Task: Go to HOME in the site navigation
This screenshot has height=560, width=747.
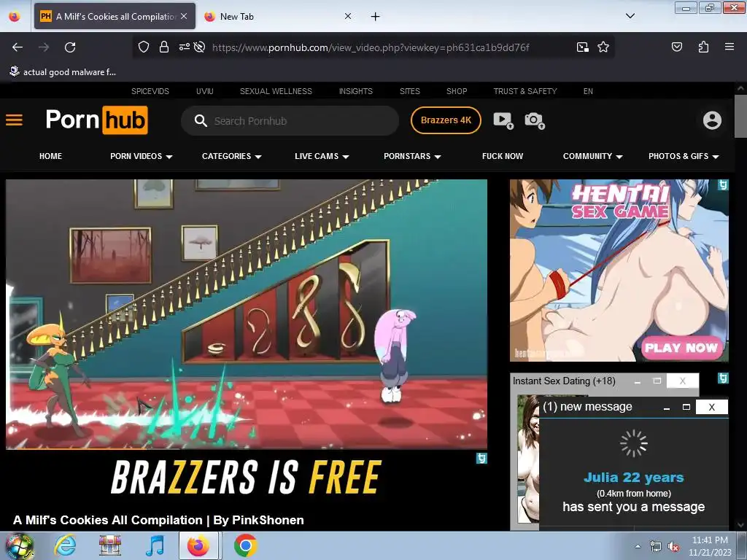Action: pos(50,156)
